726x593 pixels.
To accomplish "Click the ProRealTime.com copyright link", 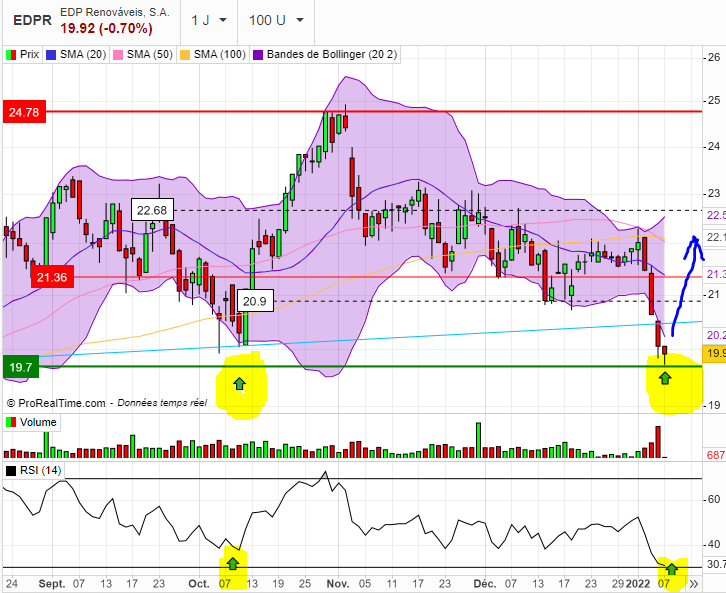I will click(x=56, y=403).
